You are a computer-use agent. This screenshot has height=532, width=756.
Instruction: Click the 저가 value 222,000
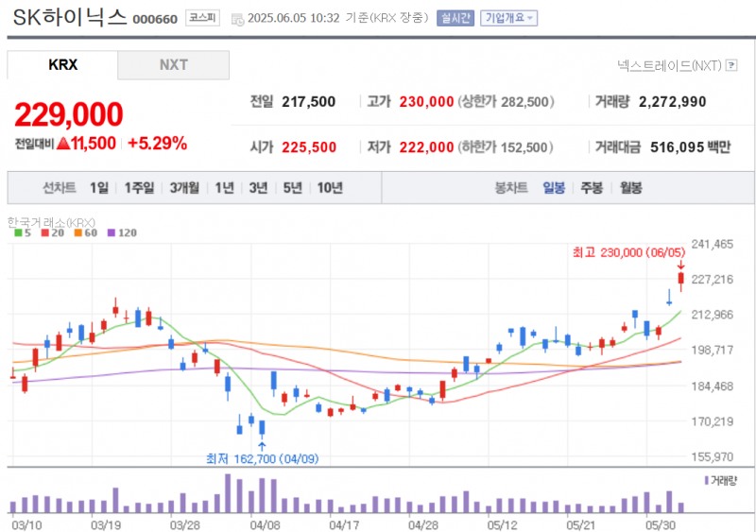pos(426,147)
